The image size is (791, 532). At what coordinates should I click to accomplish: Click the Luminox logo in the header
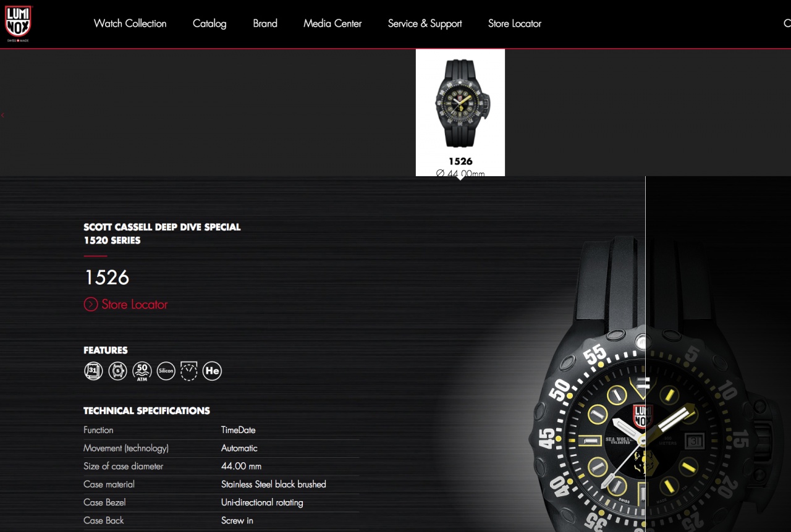[x=18, y=24]
